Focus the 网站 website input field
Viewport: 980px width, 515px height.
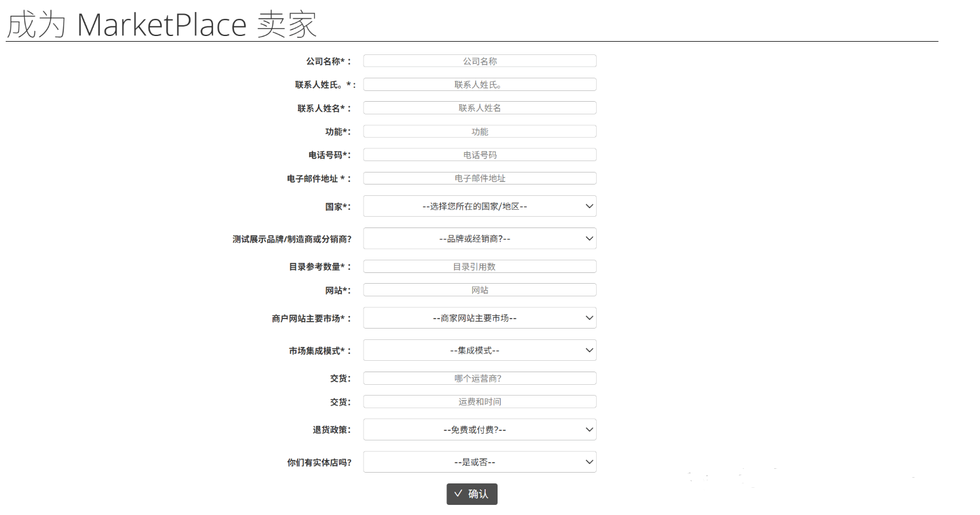point(479,289)
